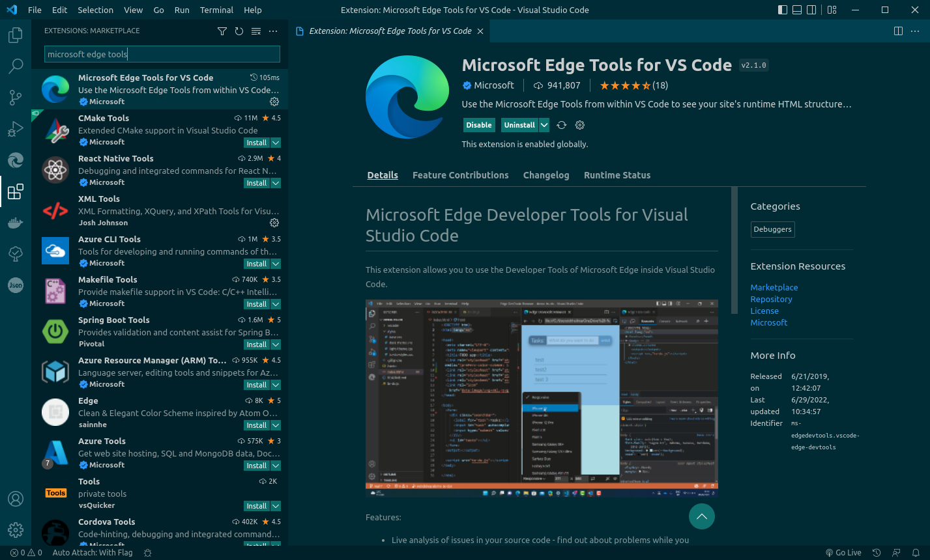Open the manage gear for XML Tools
Viewport: 930px width, 560px height.
click(274, 223)
